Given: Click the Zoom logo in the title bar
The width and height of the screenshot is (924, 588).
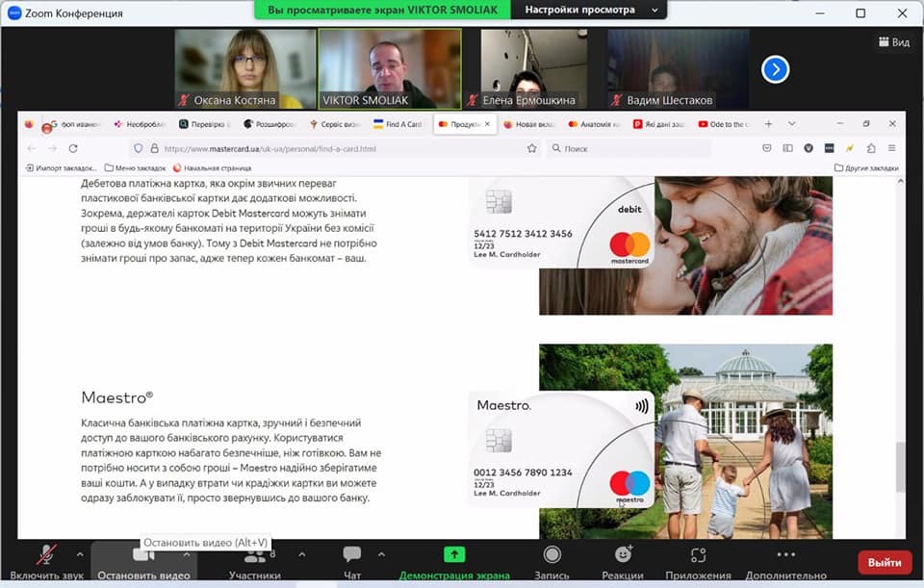Looking at the screenshot, I should (14, 13).
